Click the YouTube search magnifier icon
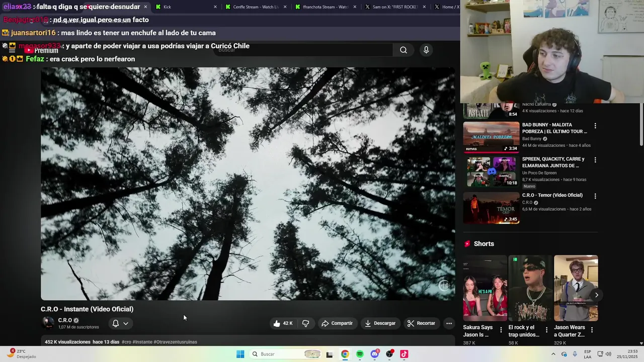Image resolution: width=644 pixels, height=362 pixels. click(404, 50)
